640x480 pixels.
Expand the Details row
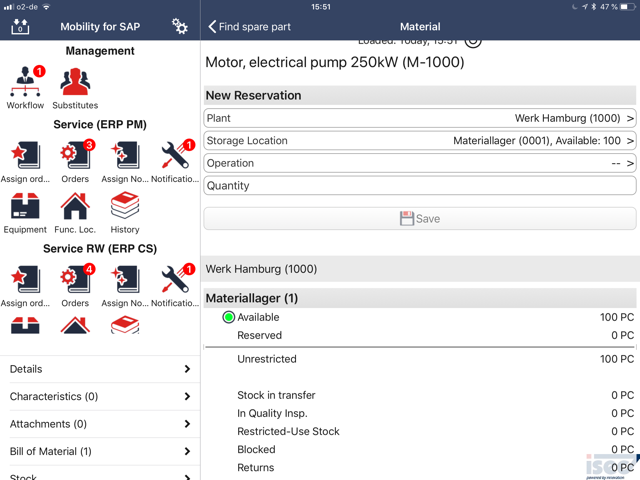pyautogui.click(x=100, y=369)
